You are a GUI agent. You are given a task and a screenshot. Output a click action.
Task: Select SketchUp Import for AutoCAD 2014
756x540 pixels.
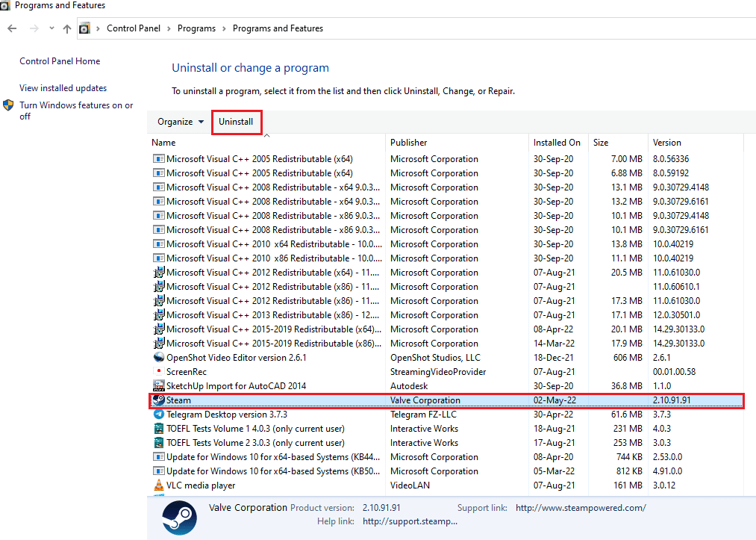[237, 386]
